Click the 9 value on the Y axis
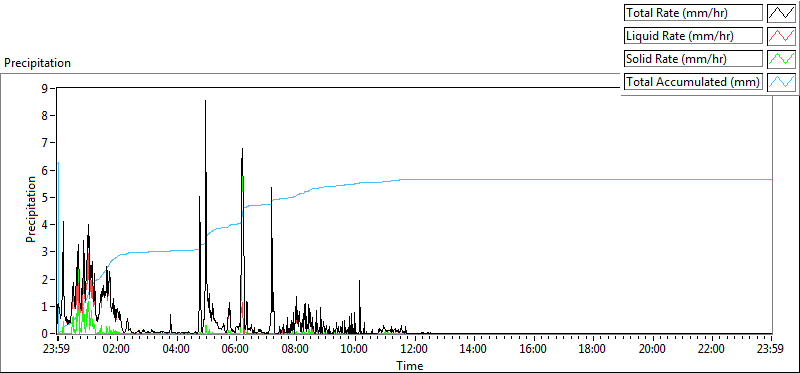The width and height of the screenshot is (800, 373). pos(44,88)
